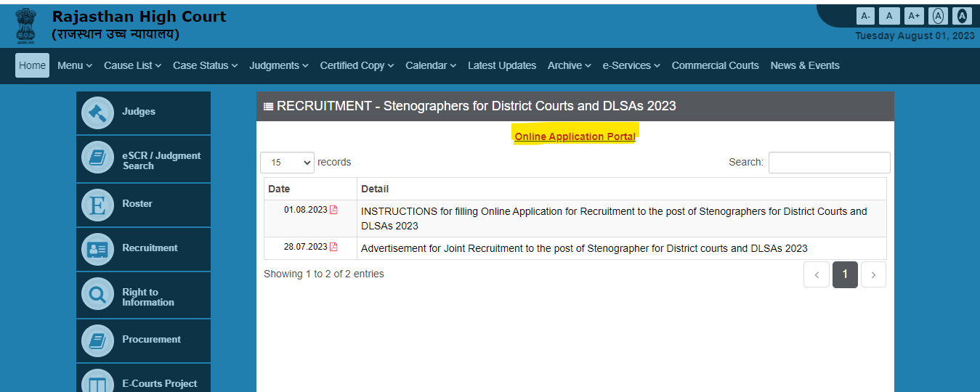Screen dimensions: 980x392
Task: Click the national emblem logo
Action: [25, 25]
